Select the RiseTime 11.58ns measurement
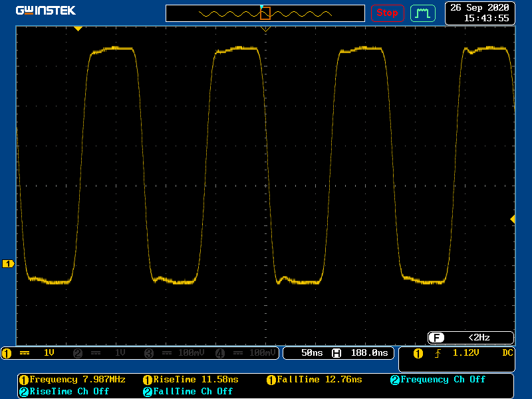This screenshot has width=532, height=399. [190, 380]
